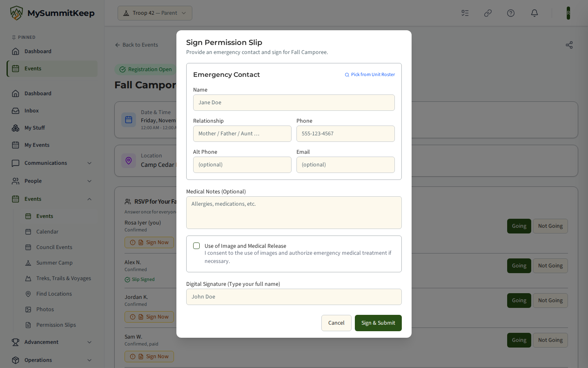Check the Use of Image and Medical Release box
The image size is (588, 368).
coord(196,246)
